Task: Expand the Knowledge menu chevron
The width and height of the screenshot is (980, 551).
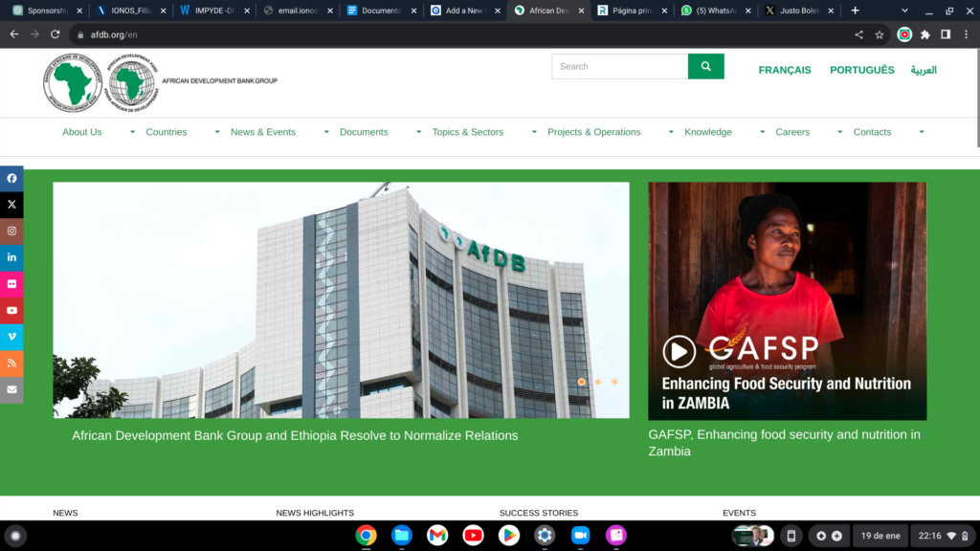Action: [761, 133]
